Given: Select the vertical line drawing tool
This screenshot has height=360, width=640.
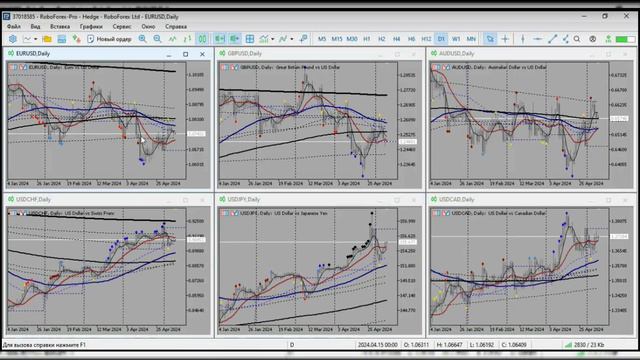Looking at the screenshot, I should (x=523, y=39).
